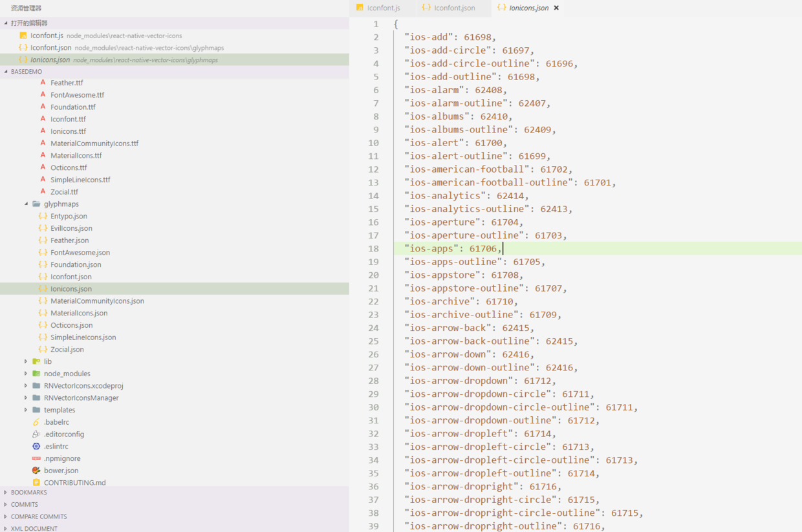This screenshot has height=532, width=802.
Task: Click the CONTRIBUTING.md file icon
Action: pyautogui.click(x=36, y=483)
